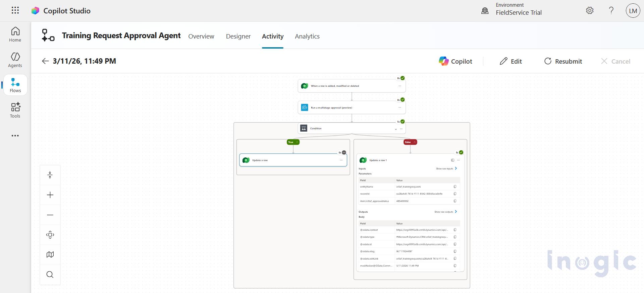
Task: Copy entityName value
Action: 455,187
